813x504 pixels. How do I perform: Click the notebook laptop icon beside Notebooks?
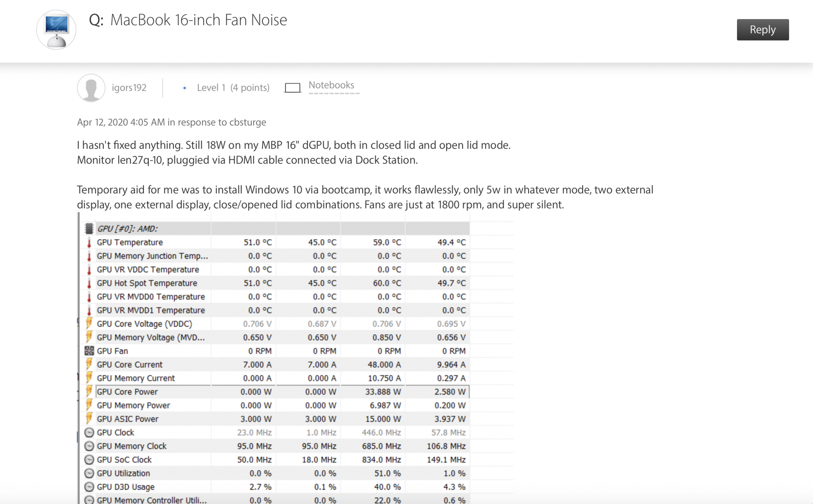[x=292, y=88]
